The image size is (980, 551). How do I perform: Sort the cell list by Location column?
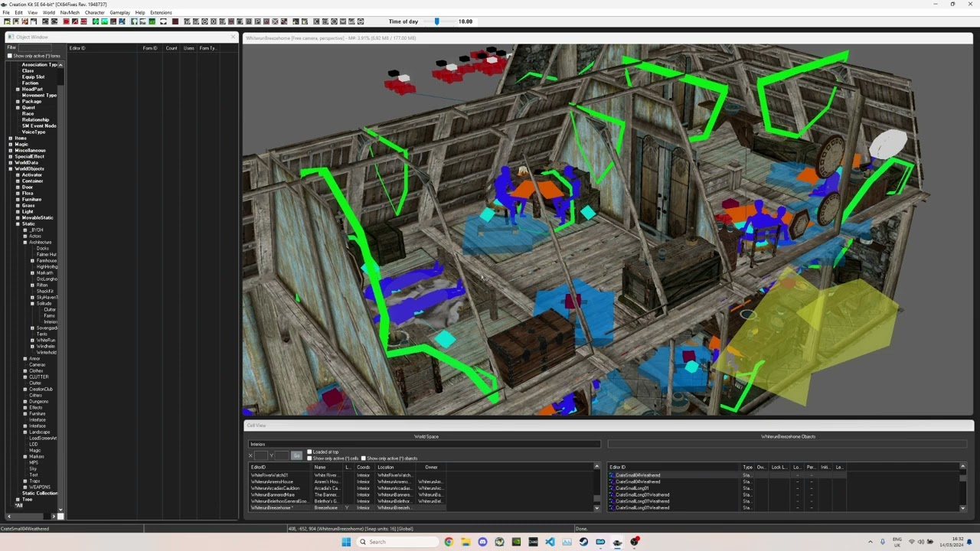[x=395, y=467]
